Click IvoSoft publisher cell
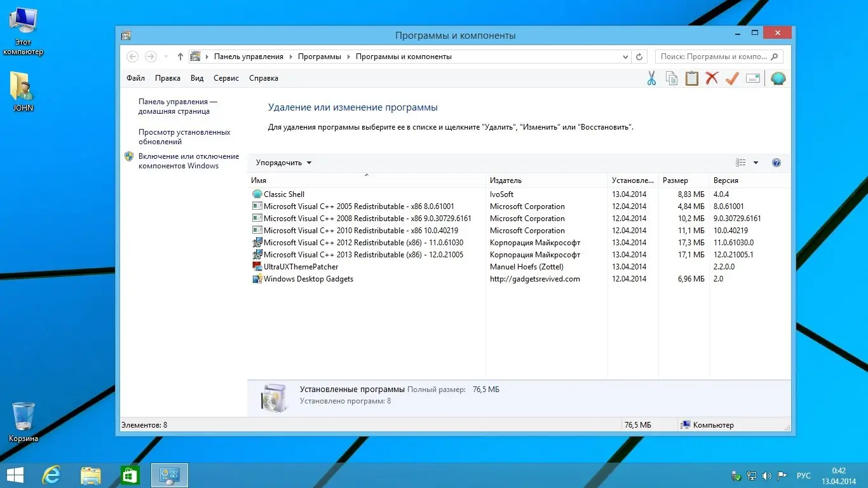The image size is (868, 488). tap(502, 194)
